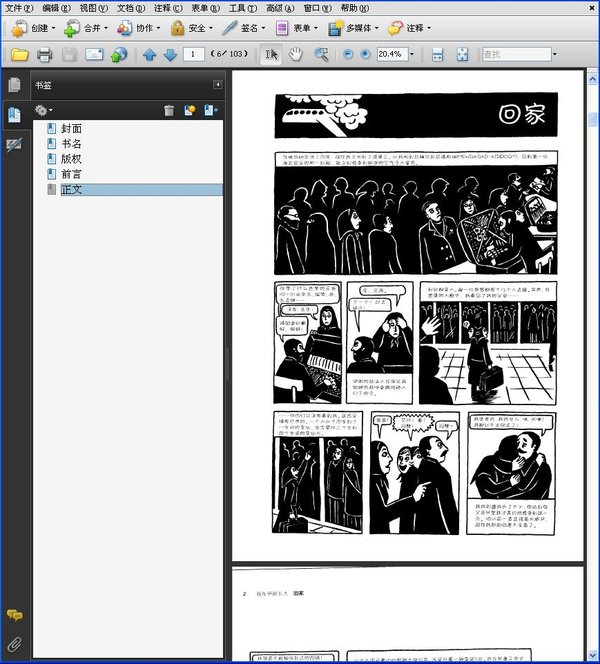This screenshot has width=600, height=664.
Task: Close the document with the X button
Action: (592, 8)
